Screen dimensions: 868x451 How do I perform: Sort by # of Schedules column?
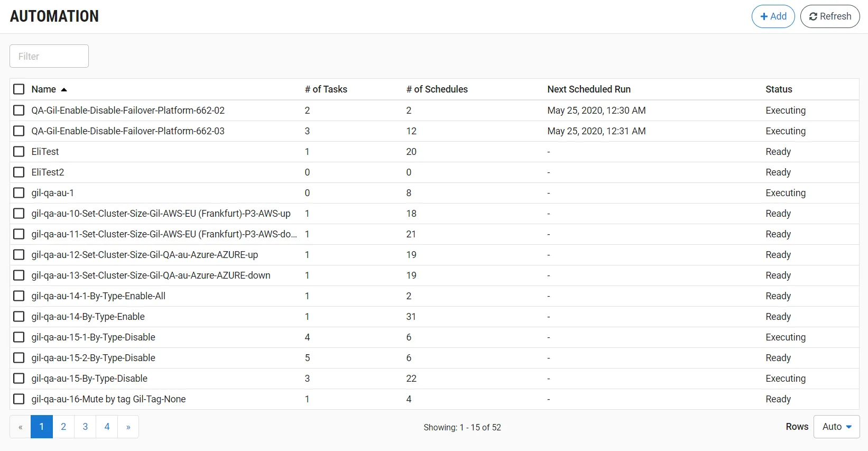coord(437,89)
